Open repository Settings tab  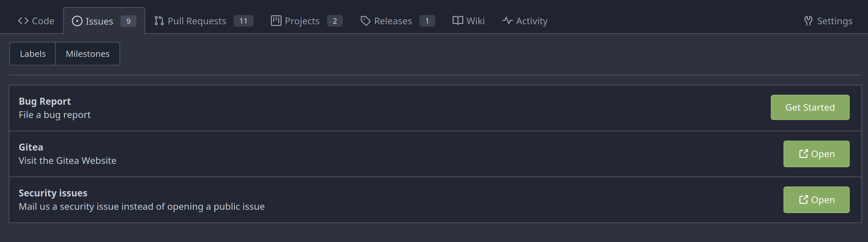tap(828, 21)
